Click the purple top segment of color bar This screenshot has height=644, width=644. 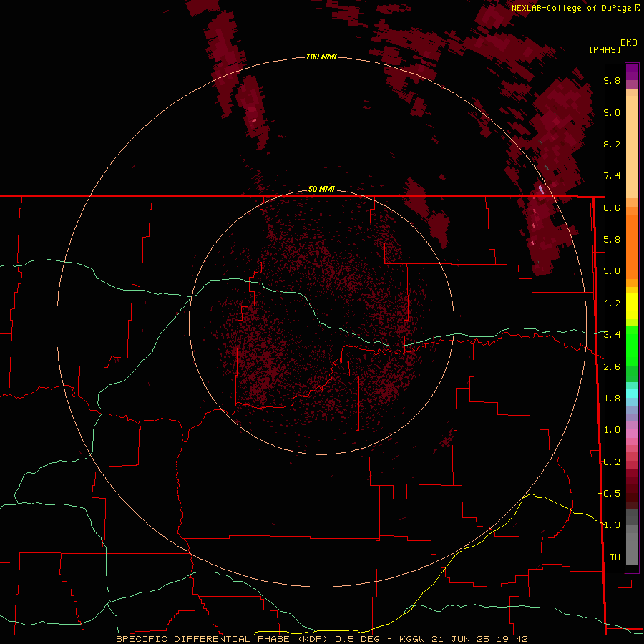coord(632,72)
